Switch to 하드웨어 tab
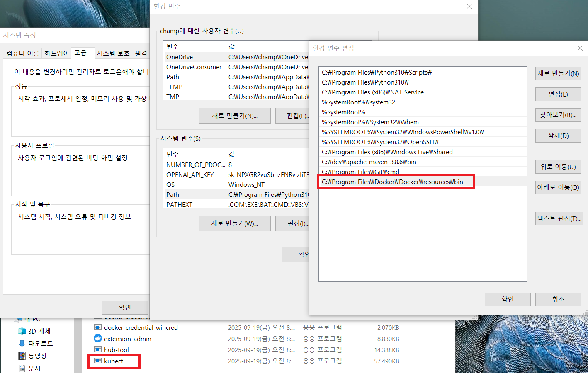588x373 pixels. pyautogui.click(x=56, y=53)
